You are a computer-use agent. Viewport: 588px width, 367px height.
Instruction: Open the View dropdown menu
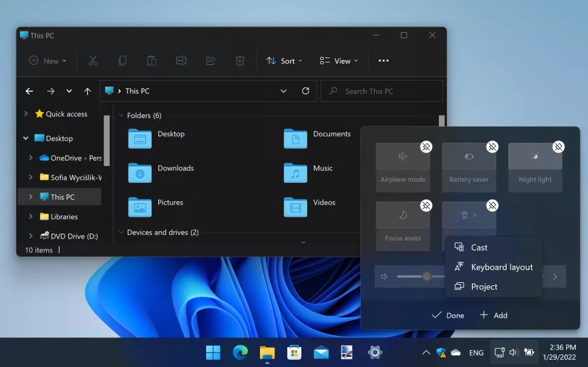[339, 61]
